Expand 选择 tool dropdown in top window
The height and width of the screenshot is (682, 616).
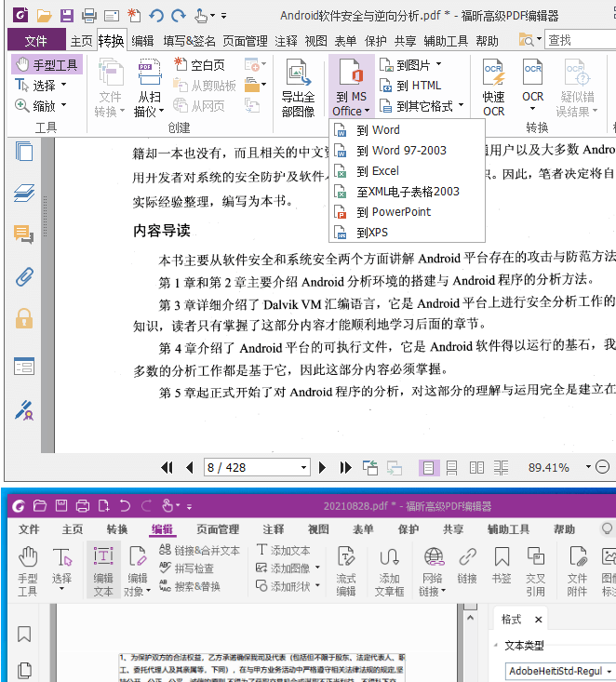(x=64, y=85)
